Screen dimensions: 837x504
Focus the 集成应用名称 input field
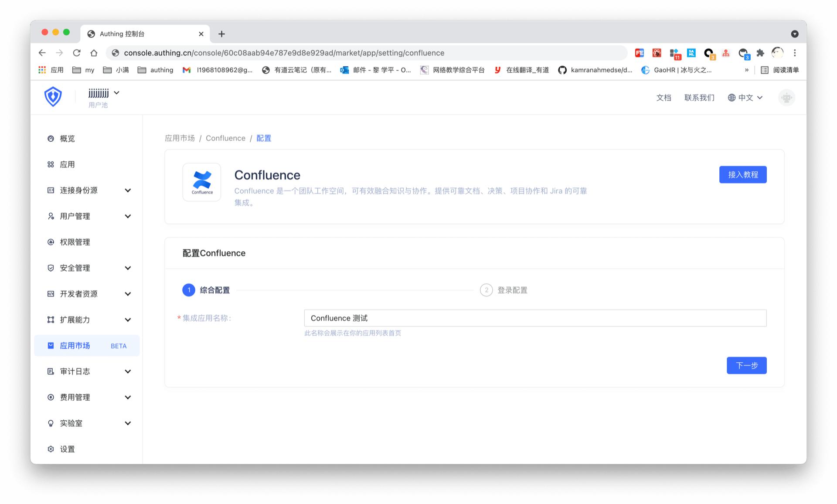[x=535, y=318]
